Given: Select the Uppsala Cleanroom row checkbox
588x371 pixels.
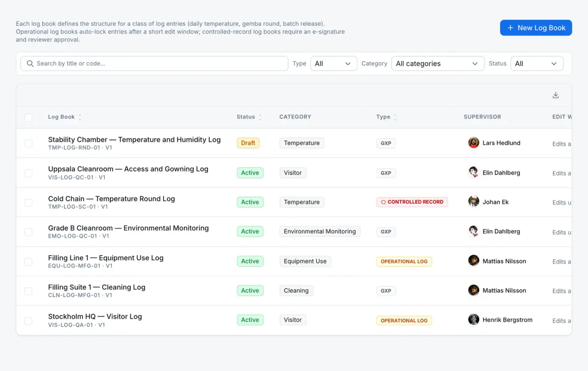Looking at the screenshot, I should [28, 173].
